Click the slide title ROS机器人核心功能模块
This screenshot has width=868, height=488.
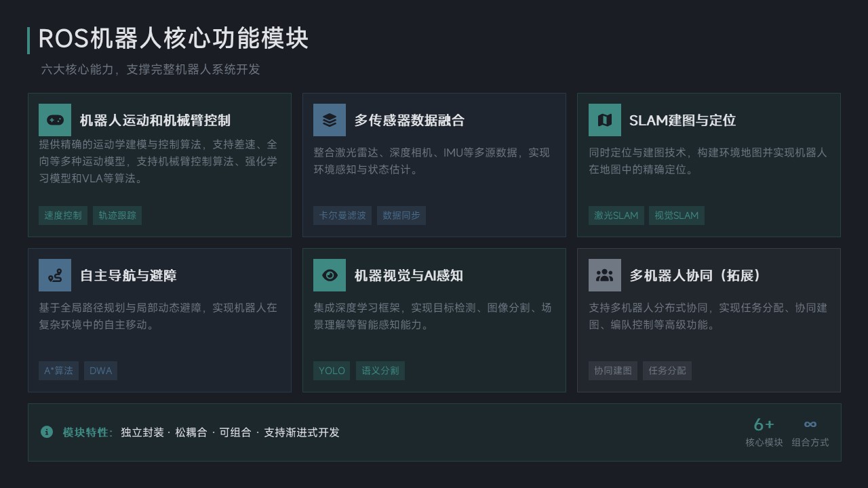point(174,39)
